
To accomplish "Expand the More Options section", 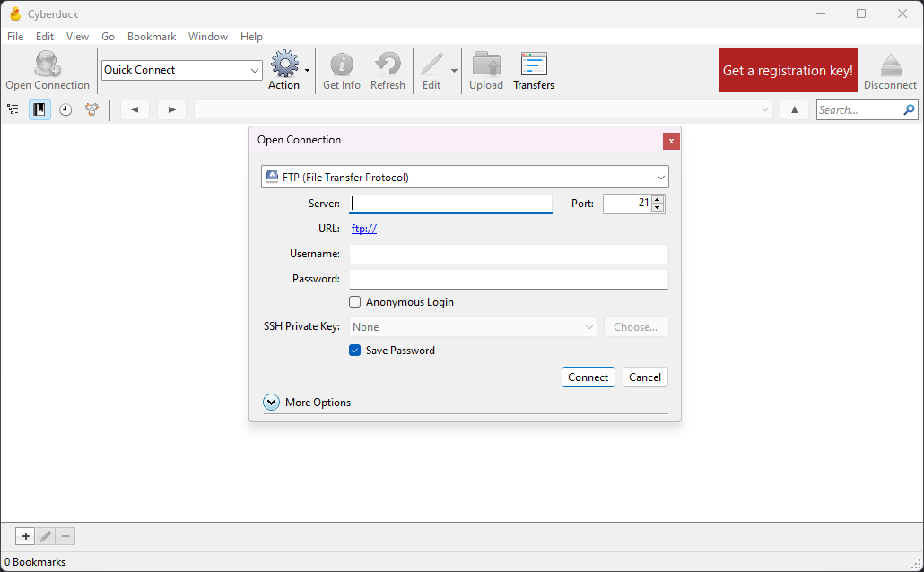I will click(x=272, y=403).
